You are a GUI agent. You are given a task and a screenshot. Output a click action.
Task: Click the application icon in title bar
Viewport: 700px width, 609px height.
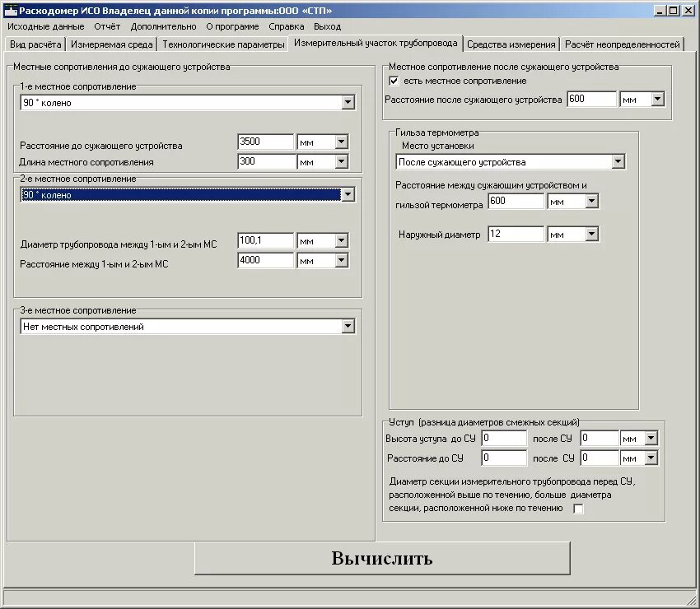[x=10, y=11]
